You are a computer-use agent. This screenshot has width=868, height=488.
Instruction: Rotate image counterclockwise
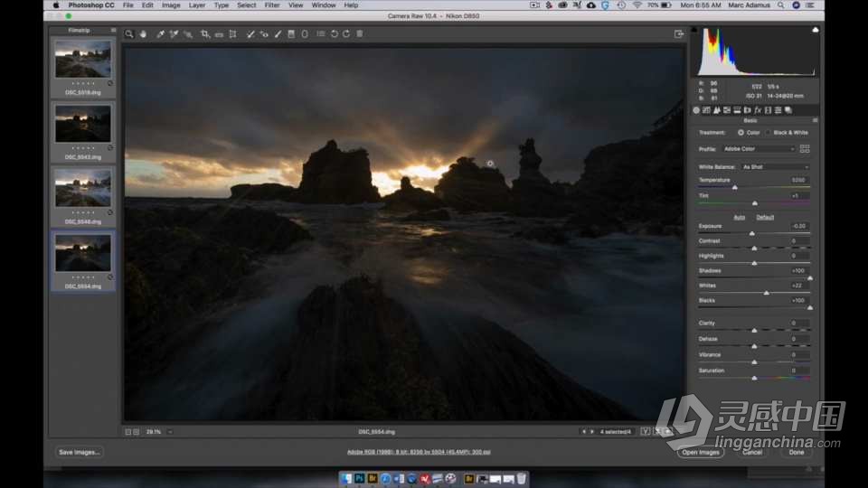coord(335,33)
